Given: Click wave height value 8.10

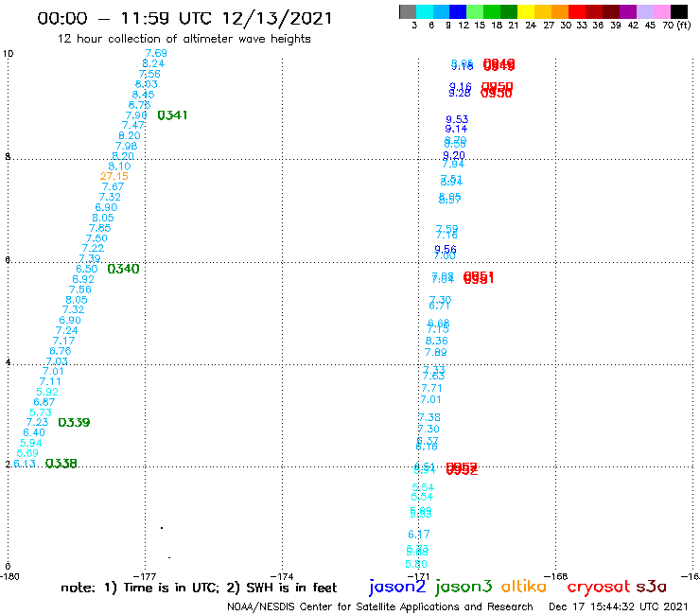Looking at the screenshot, I should click(119, 167).
